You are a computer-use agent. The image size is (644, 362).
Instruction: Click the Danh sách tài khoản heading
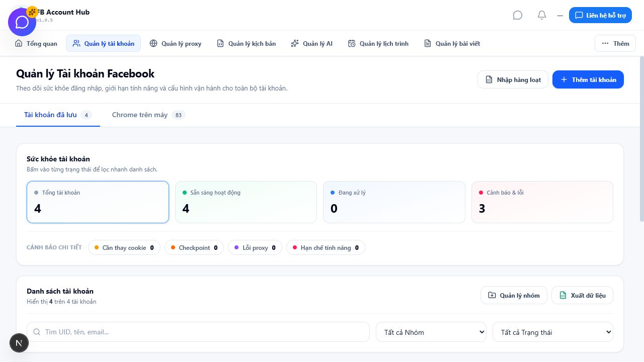pos(60,291)
